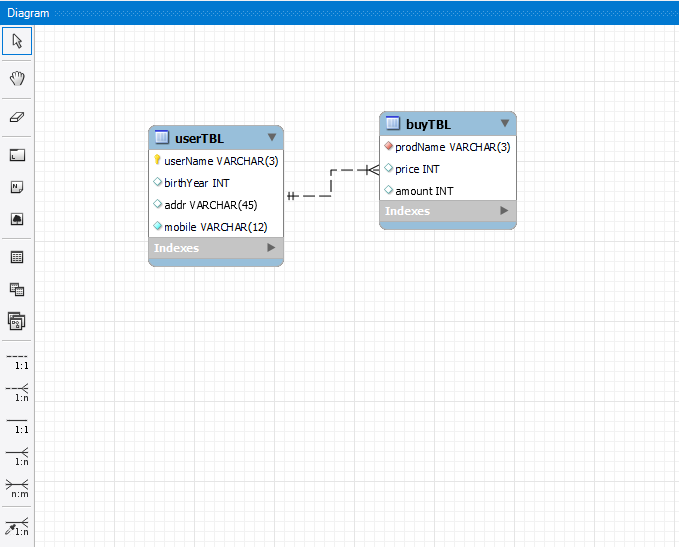Pick the solid 1:1 identifying relationship

[17, 425]
